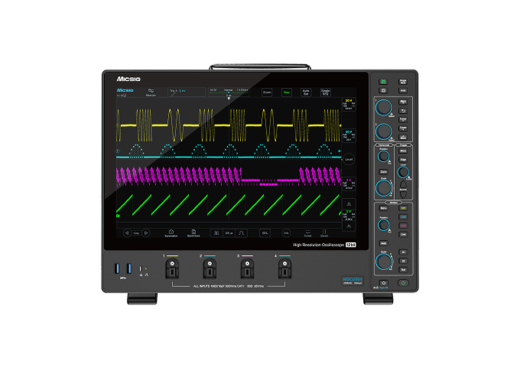The image size is (520, 367).
Task: Tap the Auto Set button
Action: tap(306, 92)
